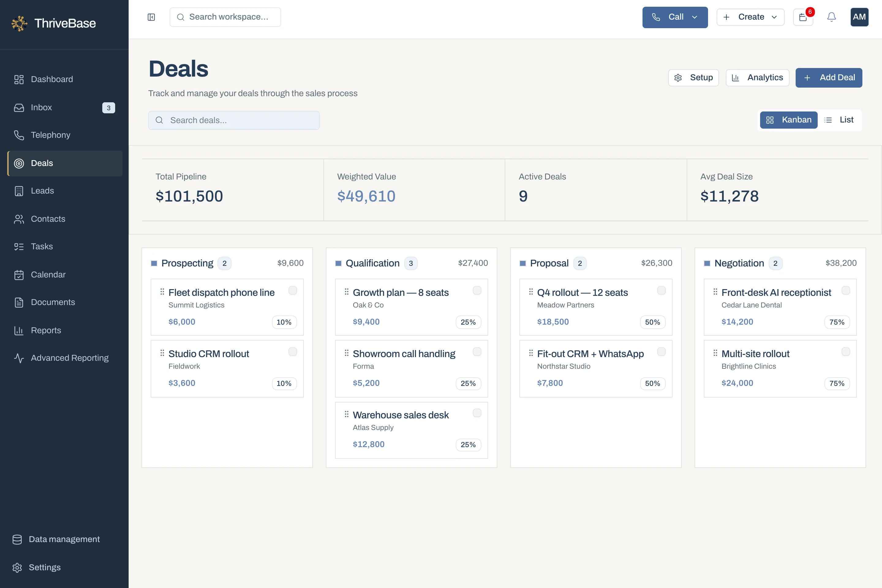Tick the Showroom call handling checkbox
This screenshot has width=882, height=588.
coord(477,351)
